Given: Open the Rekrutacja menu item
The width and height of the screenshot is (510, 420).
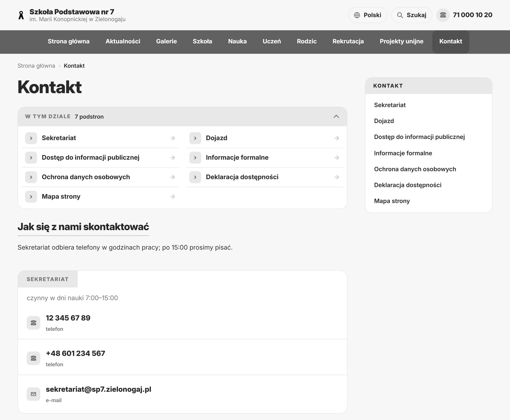Looking at the screenshot, I should point(348,41).
